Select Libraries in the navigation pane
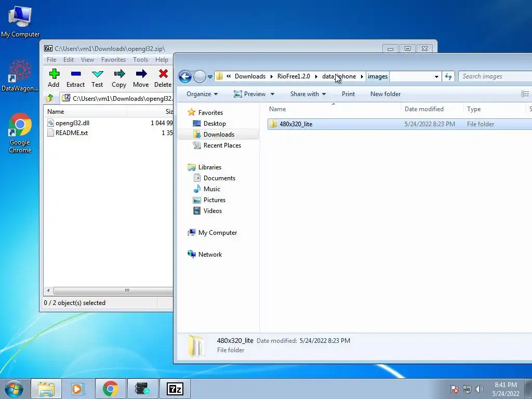This screenshot has width=532, height=399. [x=210, y=167]
